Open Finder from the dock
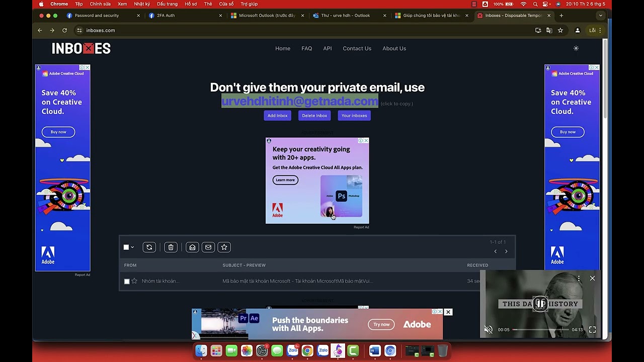 point(201,350)
